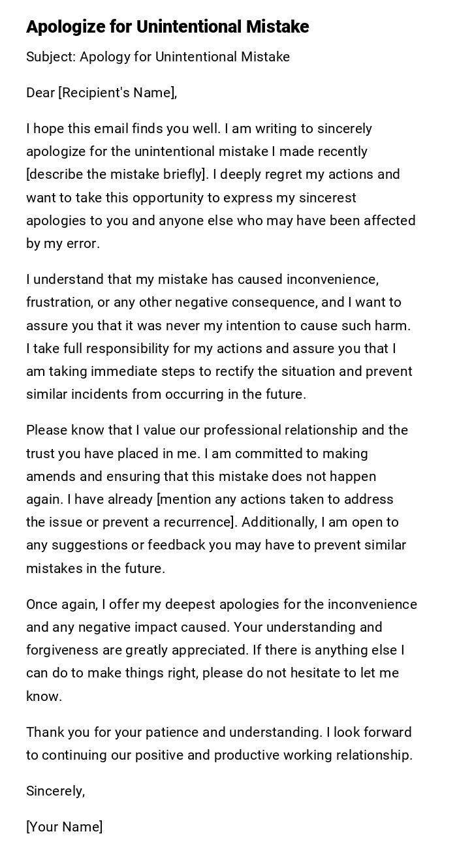Click the '[Recipient's Name]' placeholder
Screen dimensions: 457x868
pos(118,93)
